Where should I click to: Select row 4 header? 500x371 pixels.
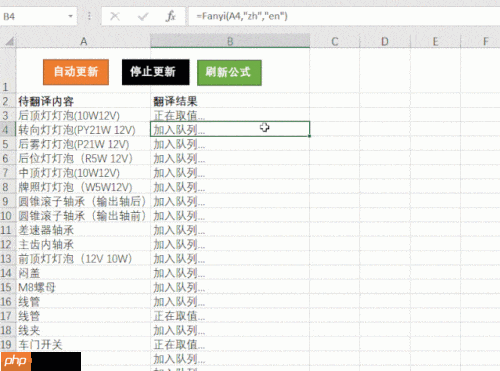(8, 129)
